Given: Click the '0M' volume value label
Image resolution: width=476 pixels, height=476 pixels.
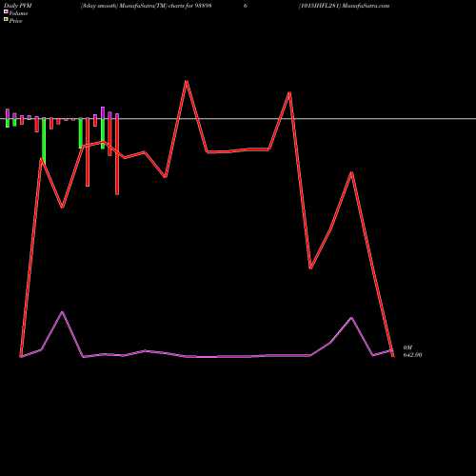Looking at the screenshot, I should [407, 347].
